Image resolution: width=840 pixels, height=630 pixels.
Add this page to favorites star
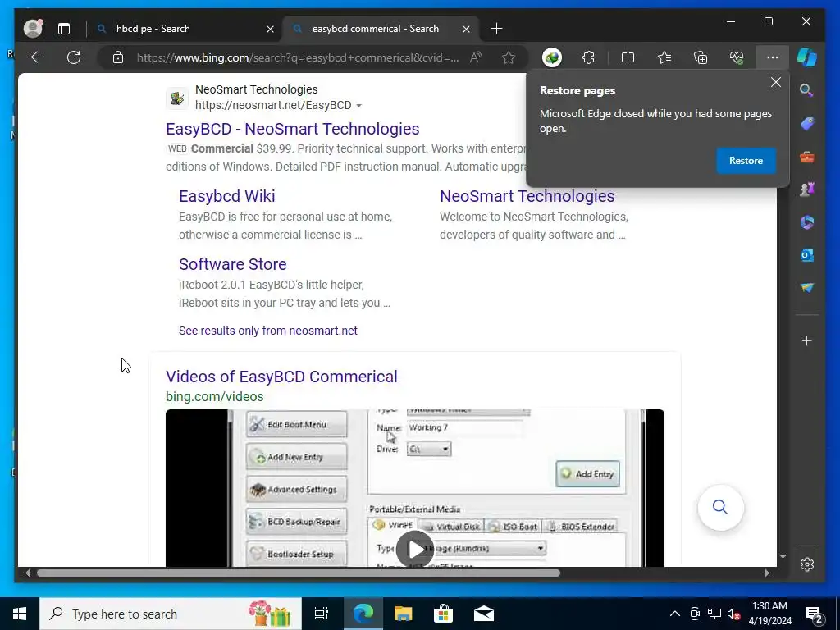509,57
